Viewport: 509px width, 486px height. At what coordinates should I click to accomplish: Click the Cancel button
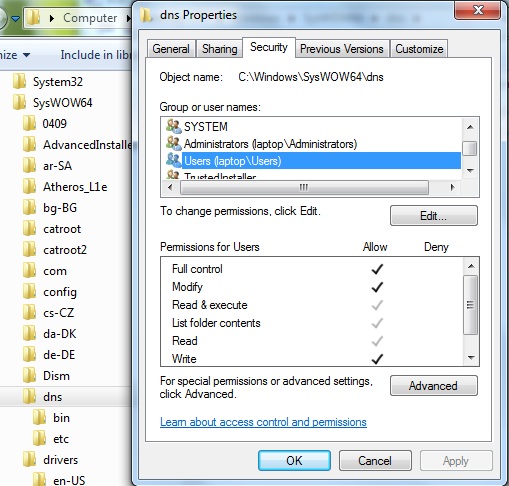click(375, 460)
